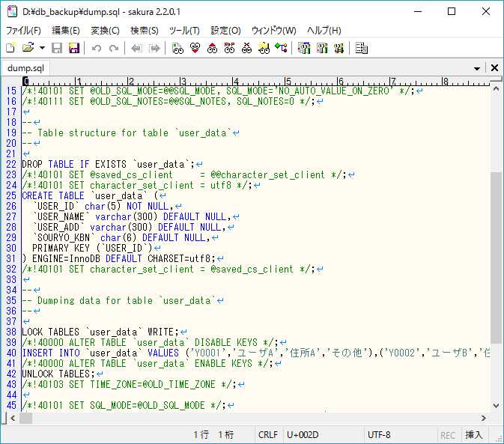Click the '1 行 1 桁' status entry
Image resolution: width=504 pixels, height=444 pixels.
[213, 435]
